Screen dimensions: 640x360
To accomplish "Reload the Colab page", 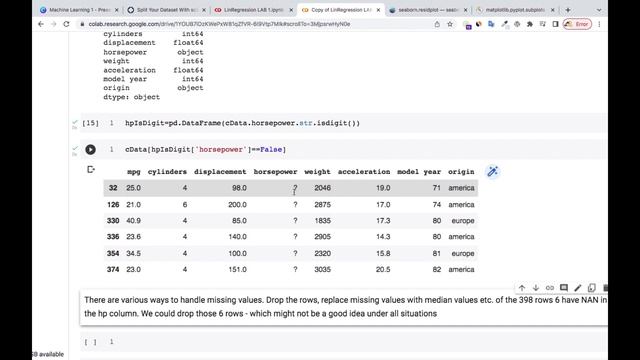I will pyautogui.click(x=67, y=24).
